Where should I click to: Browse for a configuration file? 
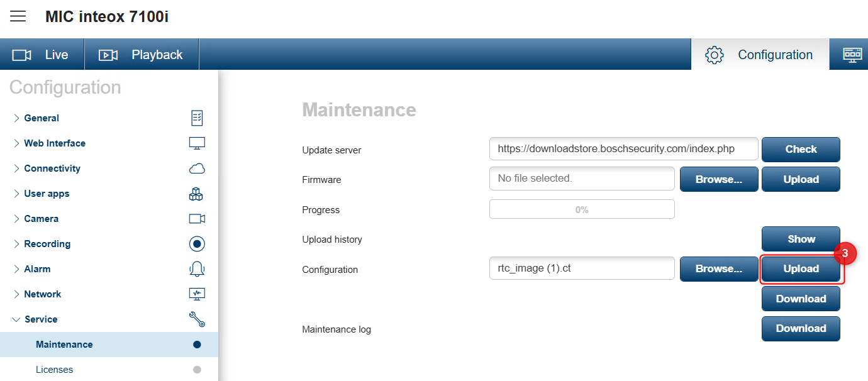pyautogui.click(x=718, y=268)
